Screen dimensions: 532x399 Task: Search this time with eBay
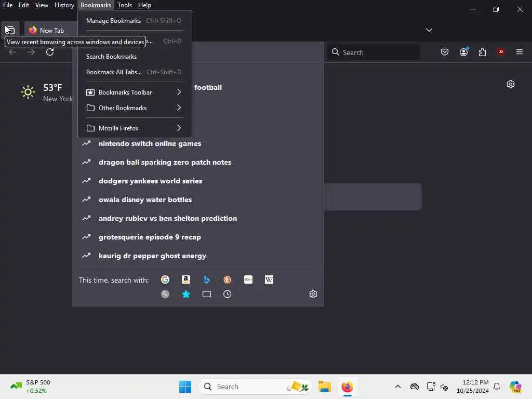248,280
